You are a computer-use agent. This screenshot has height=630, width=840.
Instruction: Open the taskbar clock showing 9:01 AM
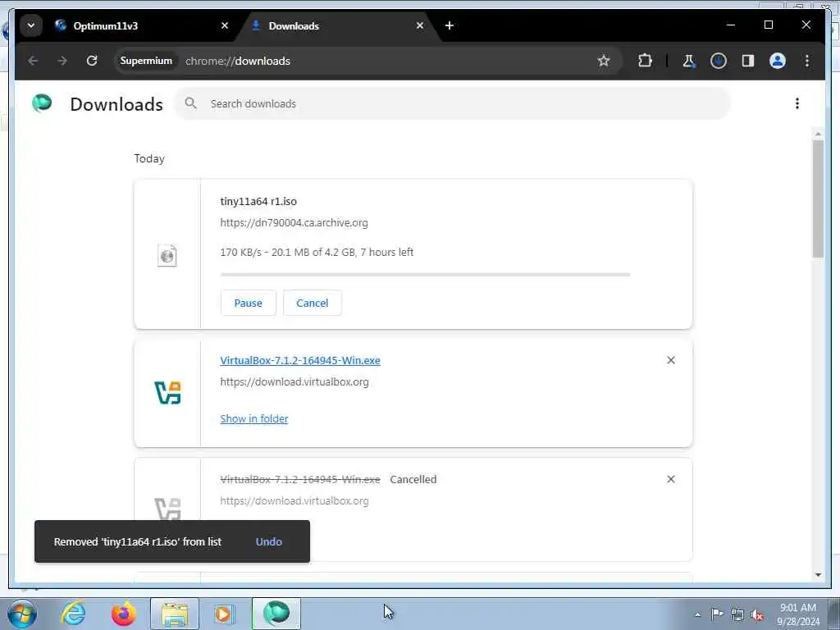point(797,614)
